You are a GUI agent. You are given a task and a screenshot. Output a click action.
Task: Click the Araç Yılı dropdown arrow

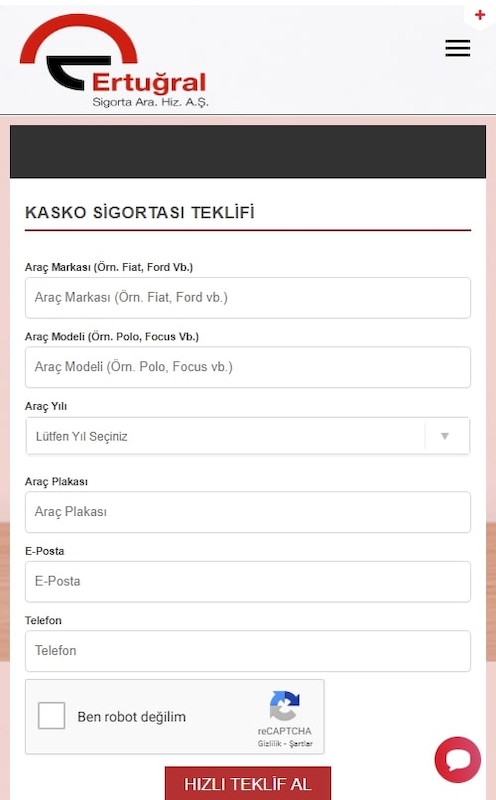pyautogui.click(x=445, y=436)
